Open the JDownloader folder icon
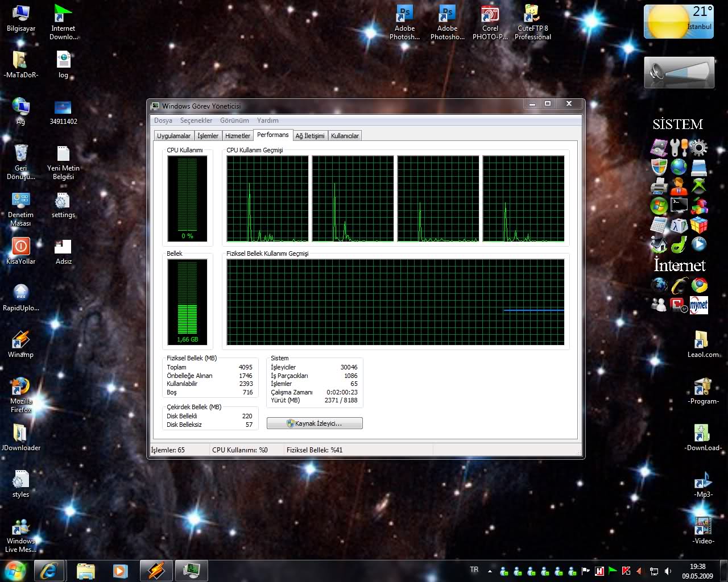728x582 pixels. pyautogui.click(x=20, y=437)
